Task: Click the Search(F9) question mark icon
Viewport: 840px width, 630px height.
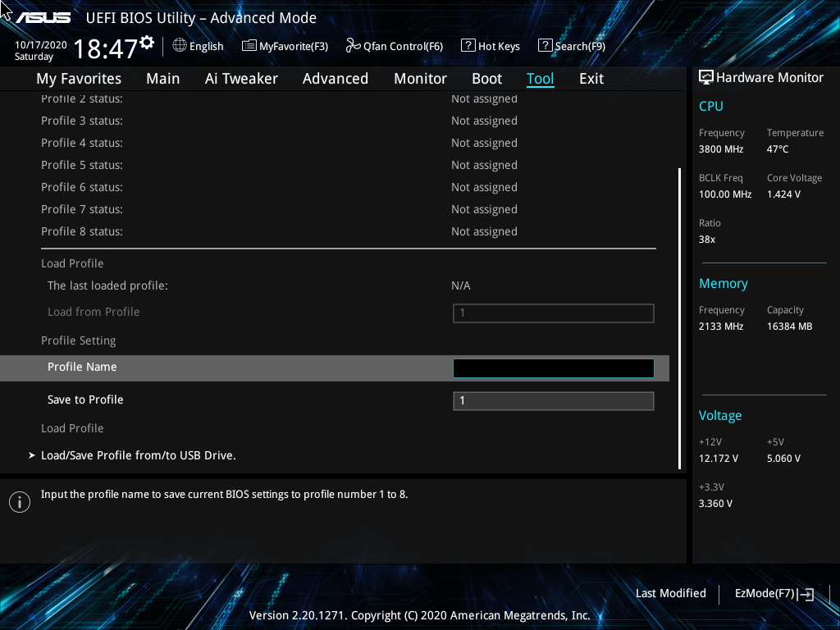Action: [545, 45]
